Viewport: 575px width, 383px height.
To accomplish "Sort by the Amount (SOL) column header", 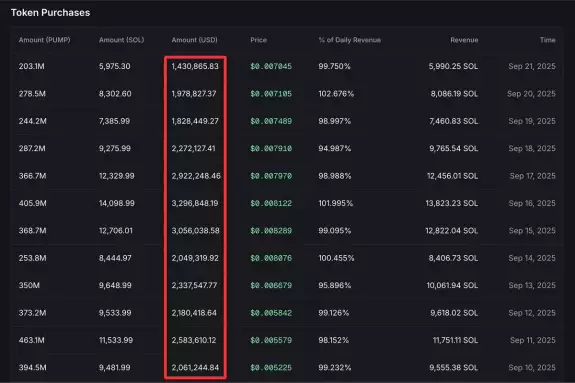I will pyautogui.click(x=121, y=40).
